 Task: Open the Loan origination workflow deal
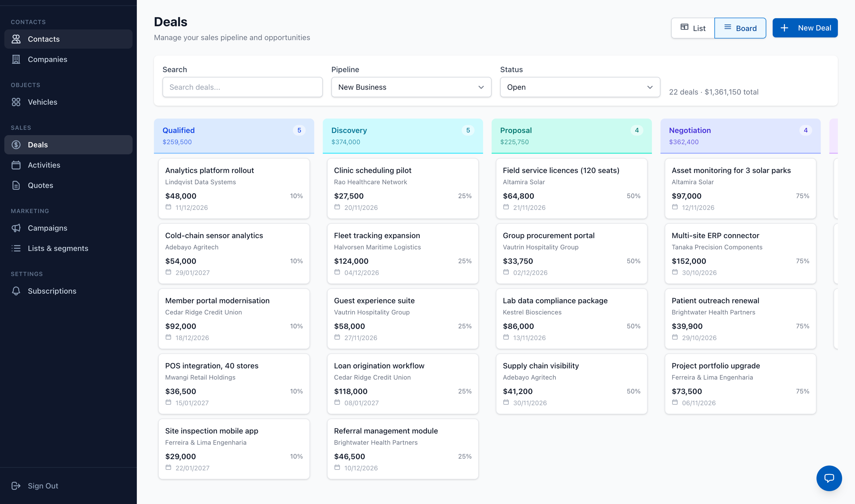(x=403, y=384)
